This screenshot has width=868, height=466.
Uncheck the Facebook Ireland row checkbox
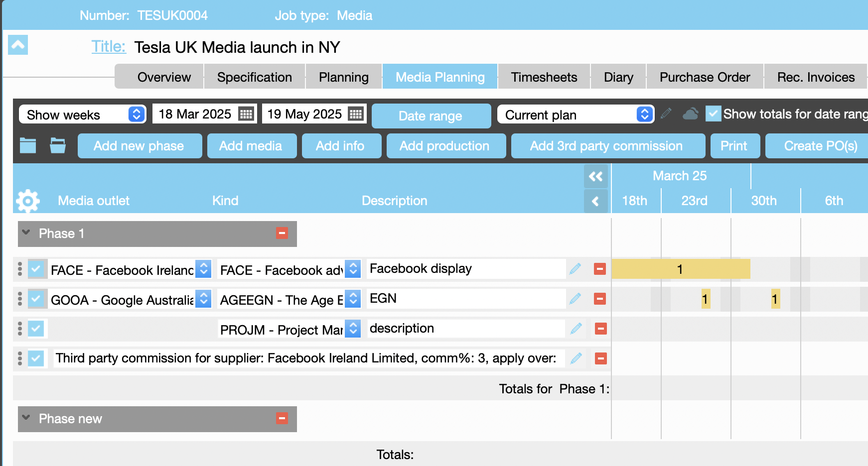click(36, 269)
